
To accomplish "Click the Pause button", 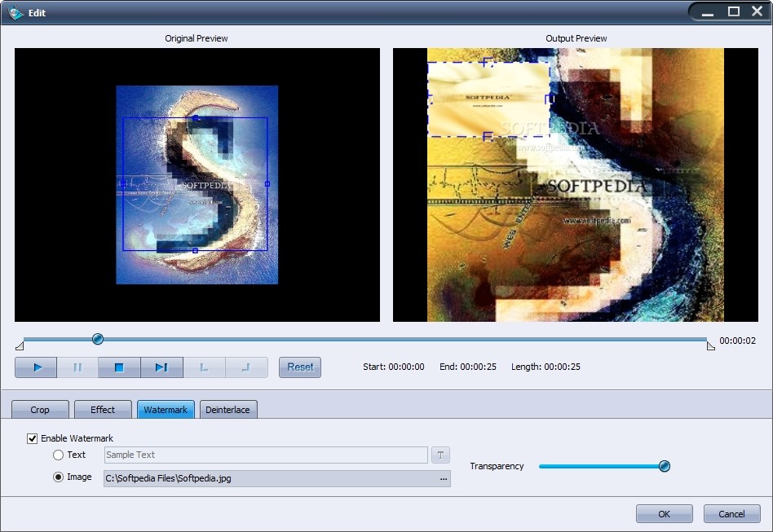I will pos(77,367).
